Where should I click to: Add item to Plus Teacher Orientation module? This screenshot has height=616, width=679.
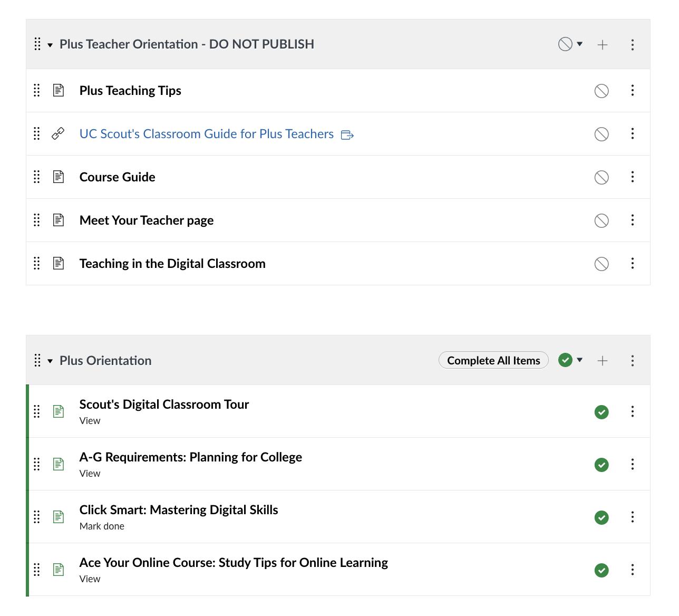(602, 45)
